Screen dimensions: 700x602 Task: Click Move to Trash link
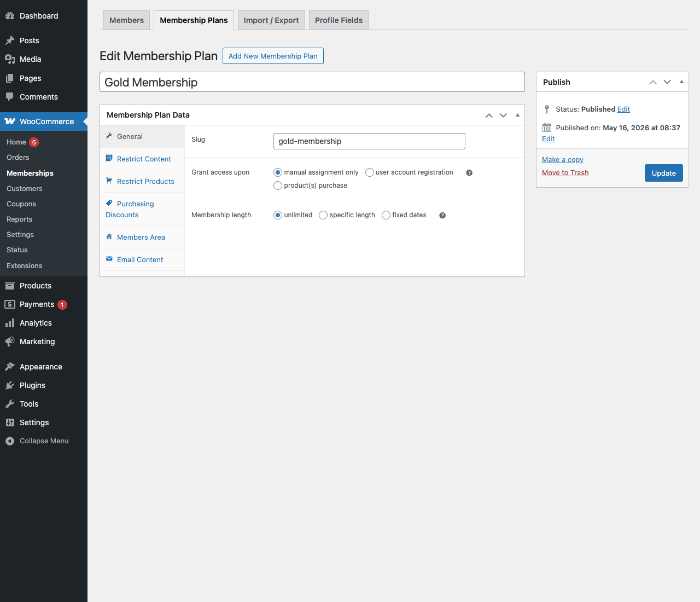(x=565, y=172)
